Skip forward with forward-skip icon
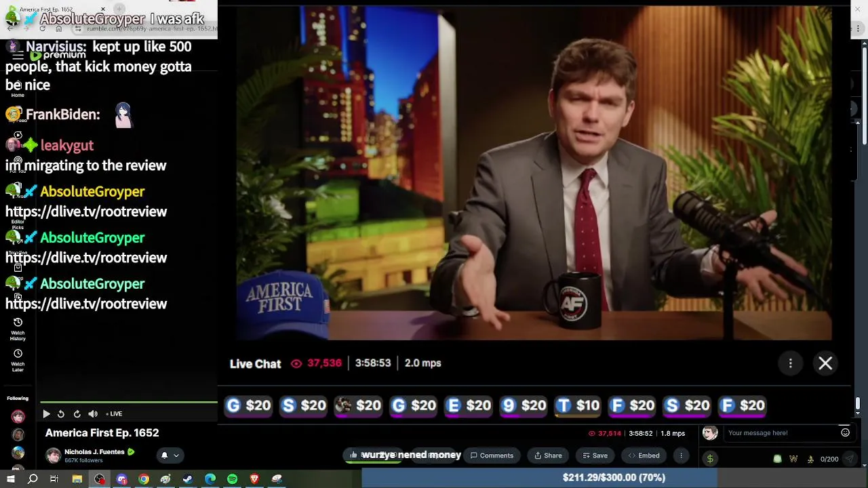Viewport: 868px width, 488px height. point(77,414)
